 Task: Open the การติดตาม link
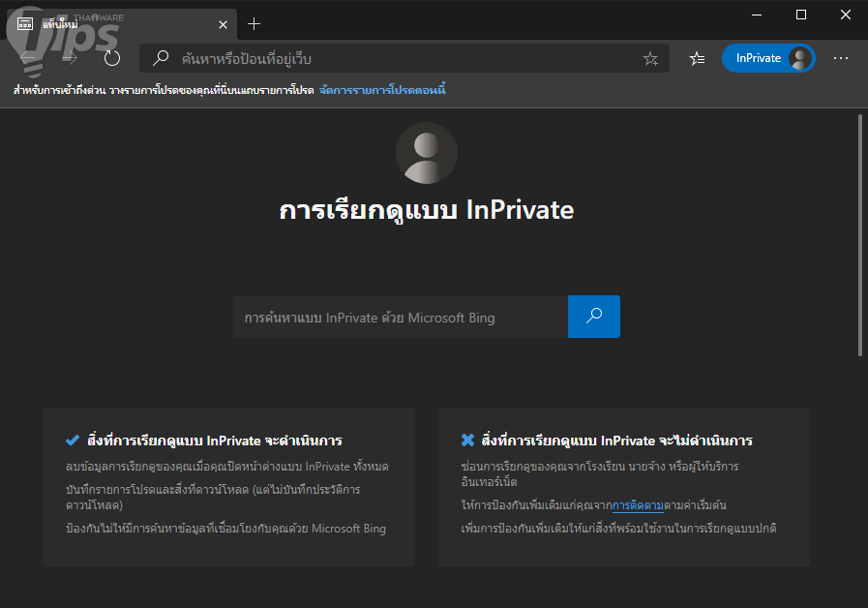638,505
